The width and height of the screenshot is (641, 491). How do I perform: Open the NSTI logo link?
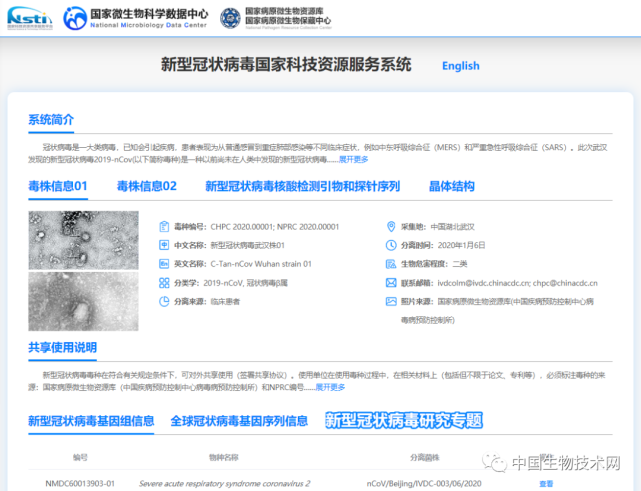tap(30, 18)
